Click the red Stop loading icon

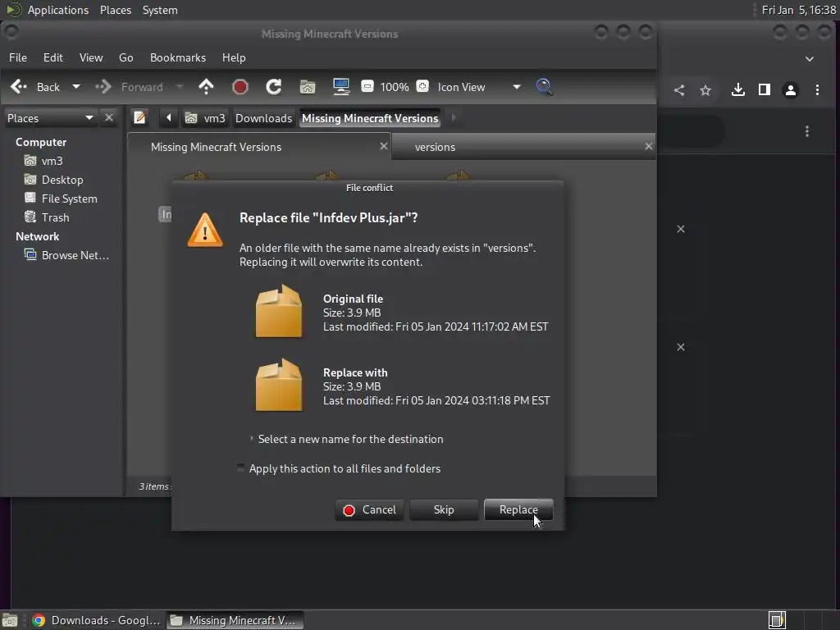pos(240,87)
